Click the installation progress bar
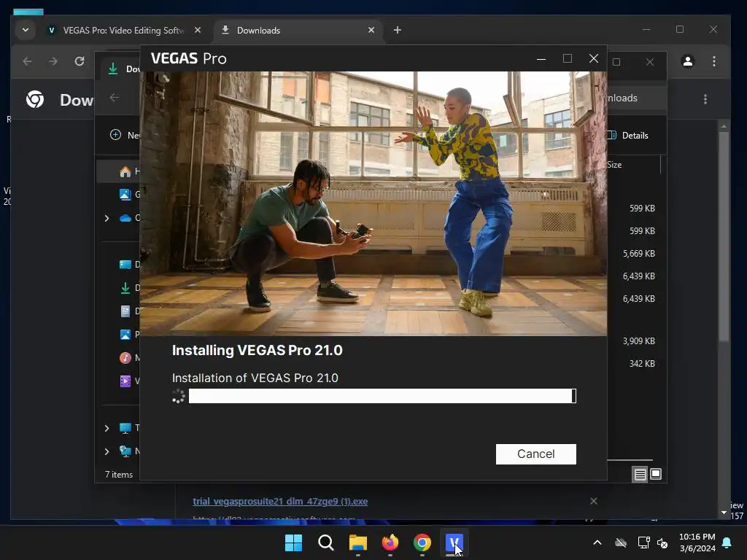 pos(382,396)
